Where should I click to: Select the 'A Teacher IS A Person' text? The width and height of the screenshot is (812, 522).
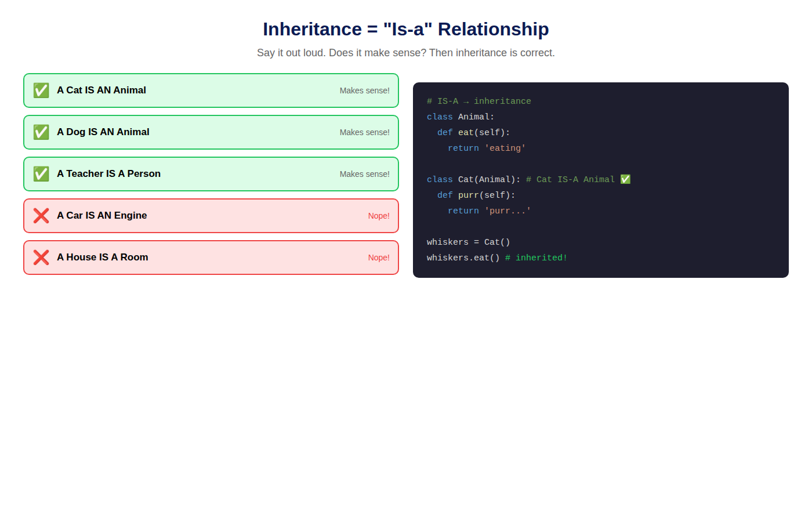(109, 174)
